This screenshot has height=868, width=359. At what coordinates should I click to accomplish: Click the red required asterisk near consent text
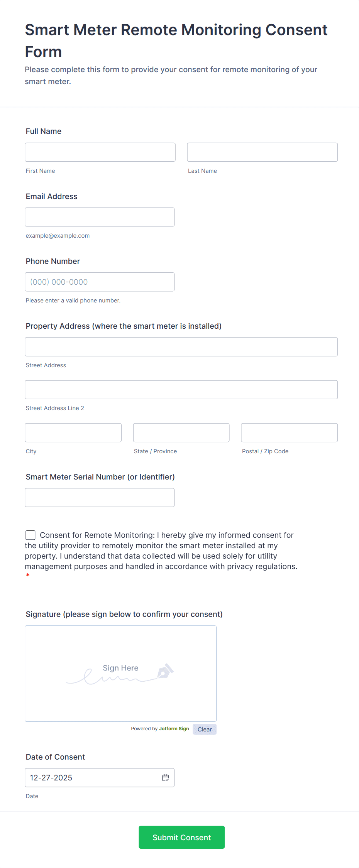tap(28, 575)
